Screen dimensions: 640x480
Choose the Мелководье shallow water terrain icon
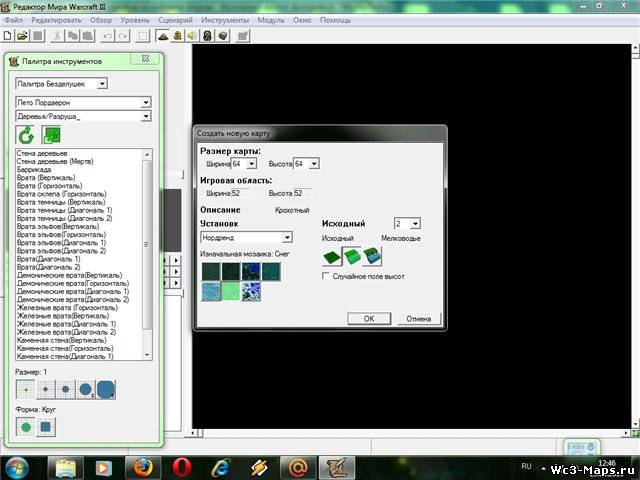coord(373,255)
